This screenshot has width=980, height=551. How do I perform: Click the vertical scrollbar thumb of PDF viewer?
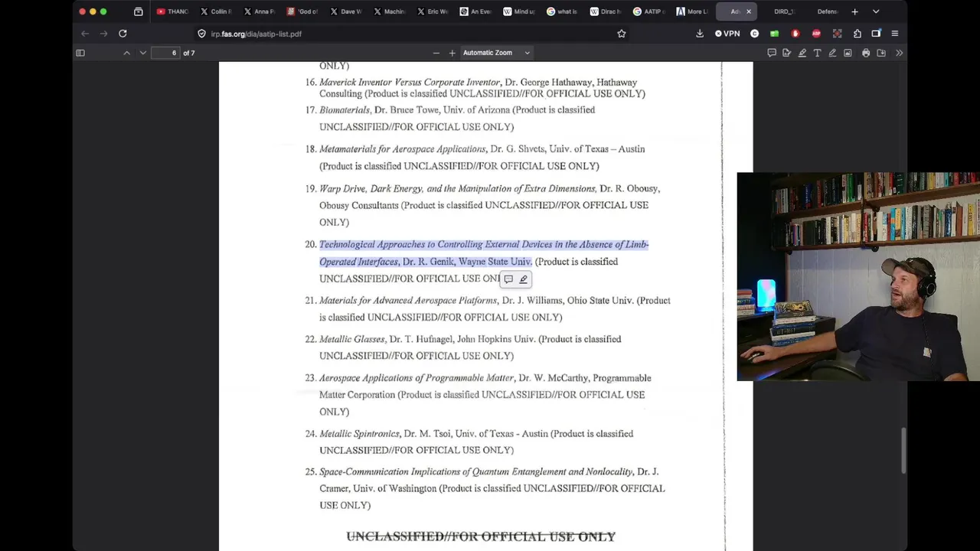click(x=903, y=451)
